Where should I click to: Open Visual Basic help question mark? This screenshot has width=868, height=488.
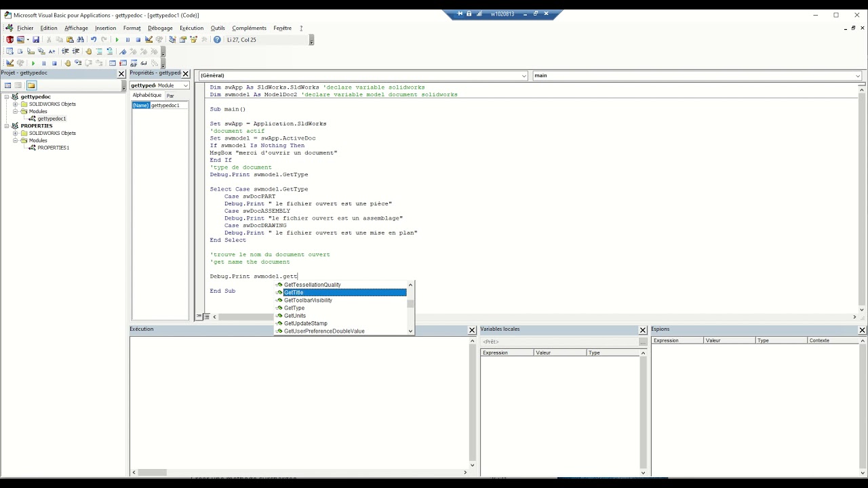[x=217, y=39]
